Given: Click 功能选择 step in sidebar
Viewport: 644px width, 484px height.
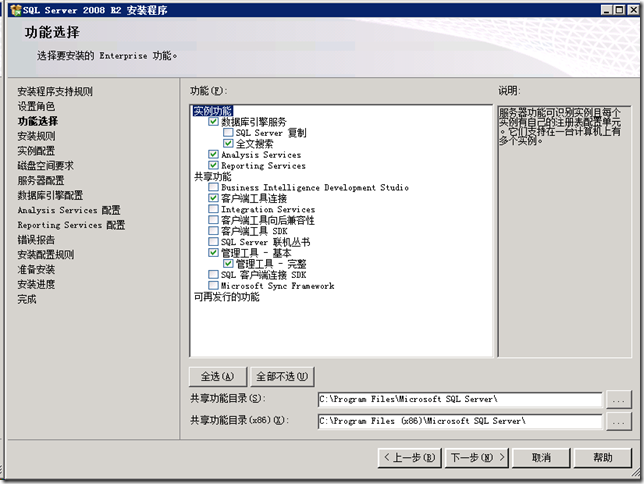Looking at the screenshot, I should pyautogui.click(x=38, y=121).
